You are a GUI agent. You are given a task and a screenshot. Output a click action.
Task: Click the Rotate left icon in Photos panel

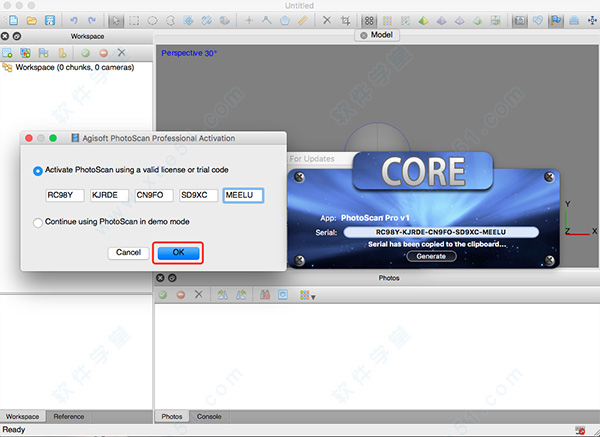(222, 295)
